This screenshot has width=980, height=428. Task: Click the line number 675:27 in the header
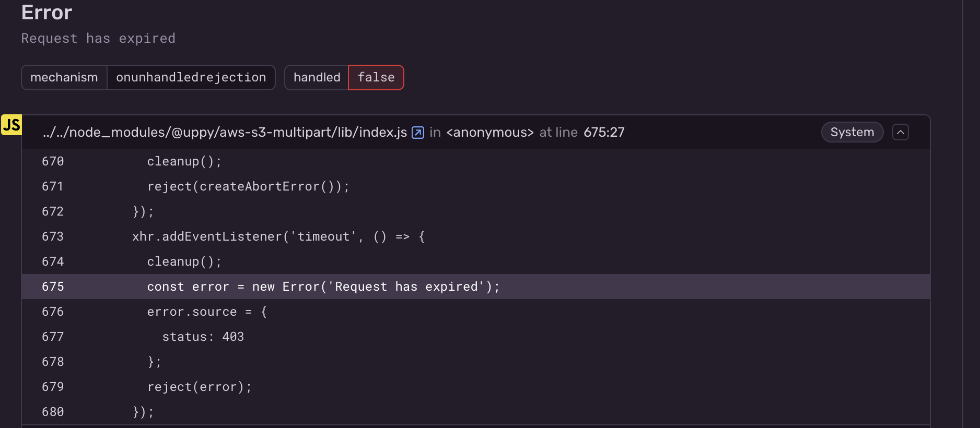(603, 132)
